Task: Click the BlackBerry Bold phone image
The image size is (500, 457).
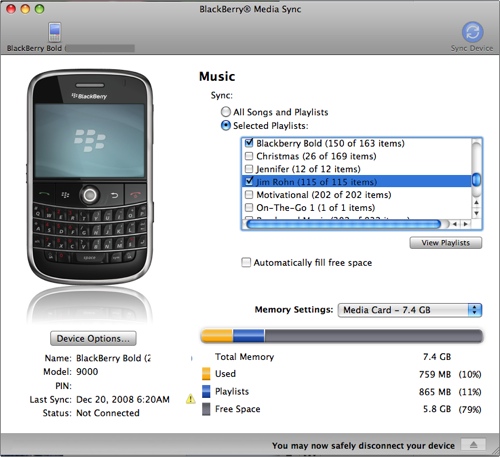Action: tap(90, 177)
